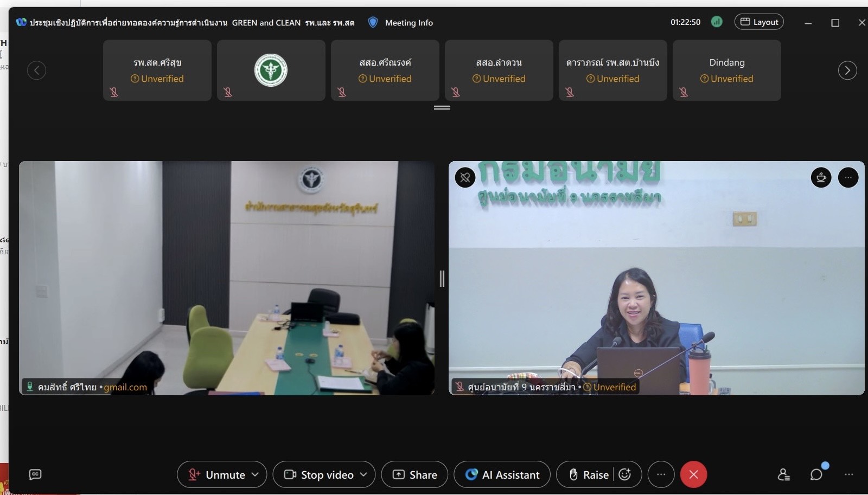Click the emoji reactions icon

625,474
